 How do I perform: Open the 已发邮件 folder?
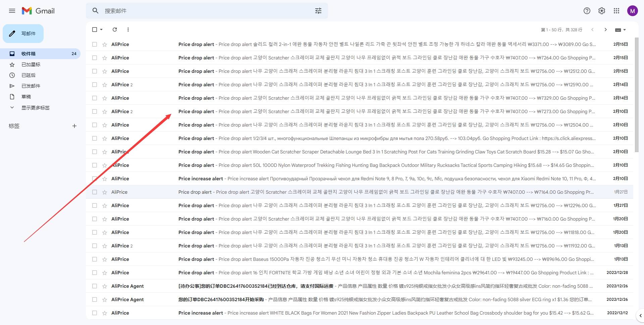[31, 86]
